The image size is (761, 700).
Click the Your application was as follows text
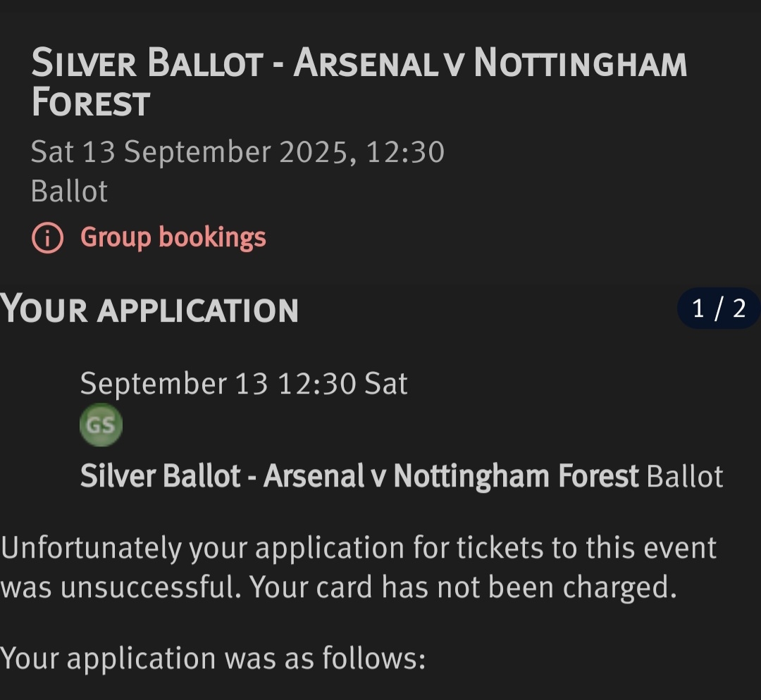[213, 658]
